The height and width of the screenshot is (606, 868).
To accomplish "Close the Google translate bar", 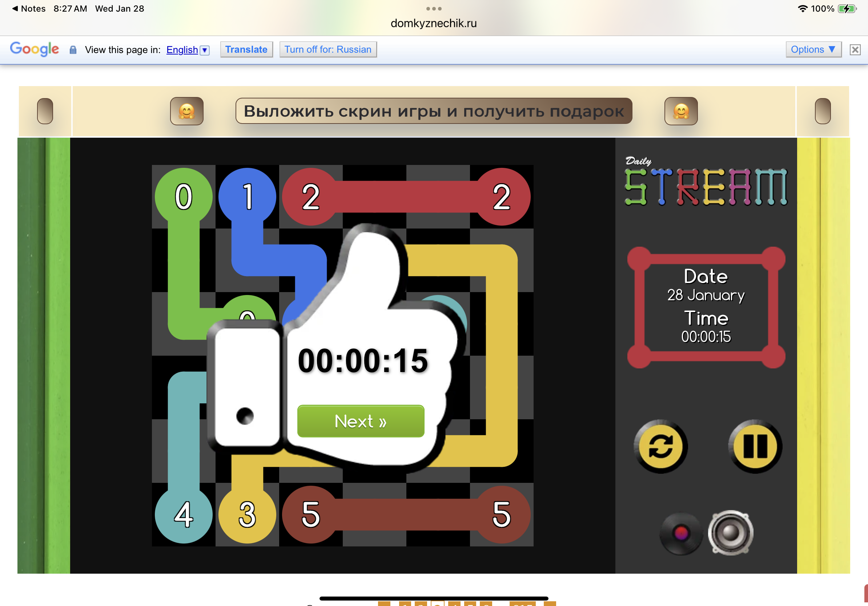I will (855, 49).
